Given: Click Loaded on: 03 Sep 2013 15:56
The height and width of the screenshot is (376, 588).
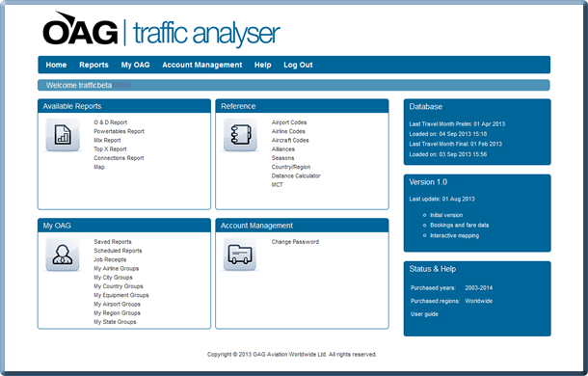Looking at the screenshot, I should [x=448, y=154].
